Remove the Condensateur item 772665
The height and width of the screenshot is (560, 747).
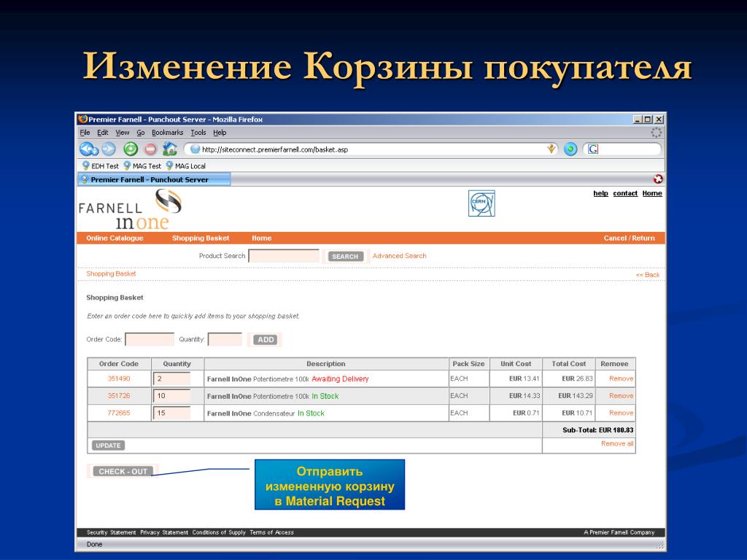click(622, 413)
